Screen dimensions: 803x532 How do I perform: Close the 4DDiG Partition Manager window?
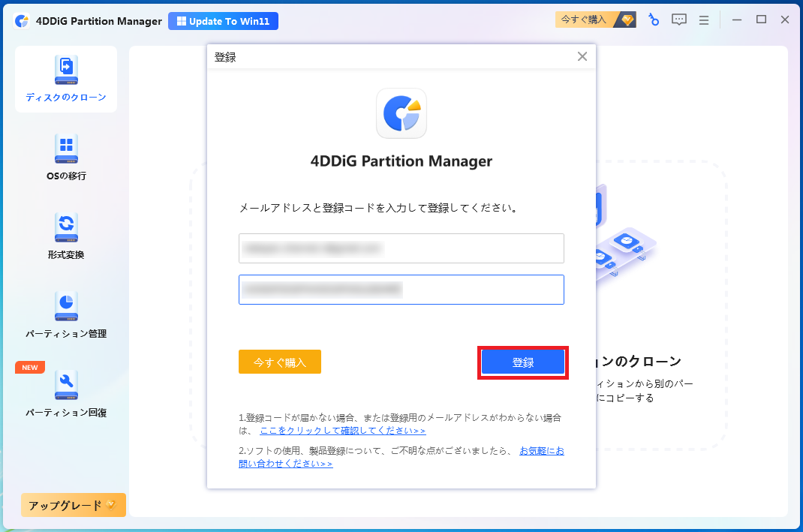tap(785, 20)
